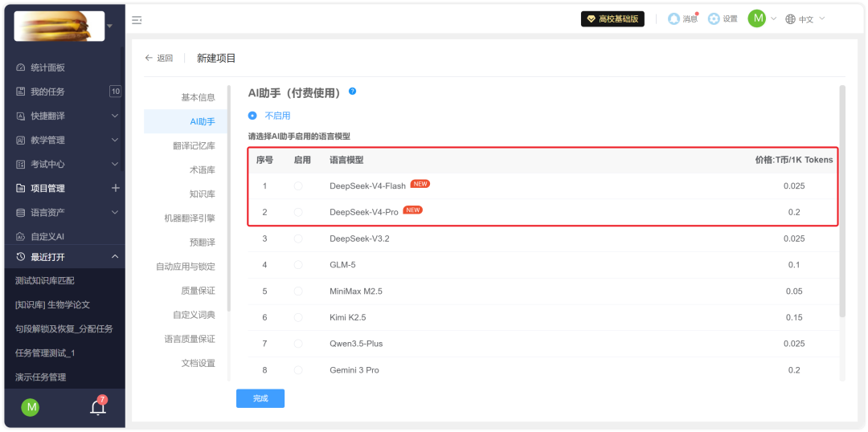Enable Gemini 3 Pro model radio
The image size is (868, 432).
pyautogui.click(x=298, y=370)
